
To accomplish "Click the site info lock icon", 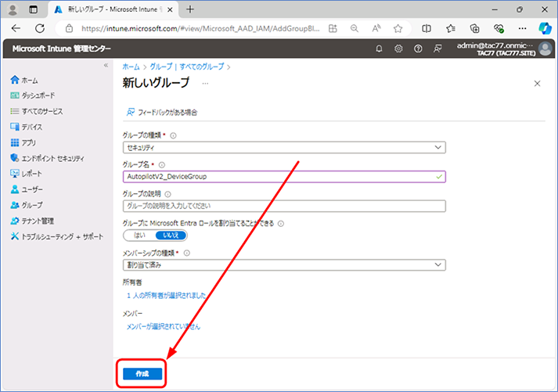I will (x=70, y=28).
